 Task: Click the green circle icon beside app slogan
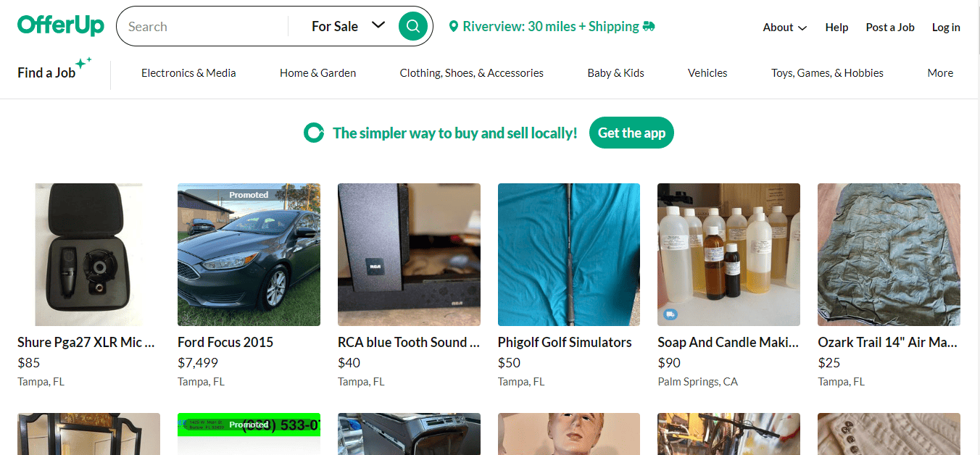314,133
